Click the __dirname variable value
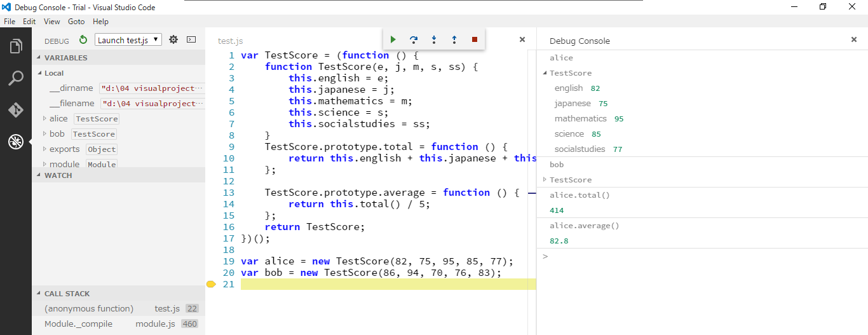This screenshot has width=868, height=335. pos(153,88)
